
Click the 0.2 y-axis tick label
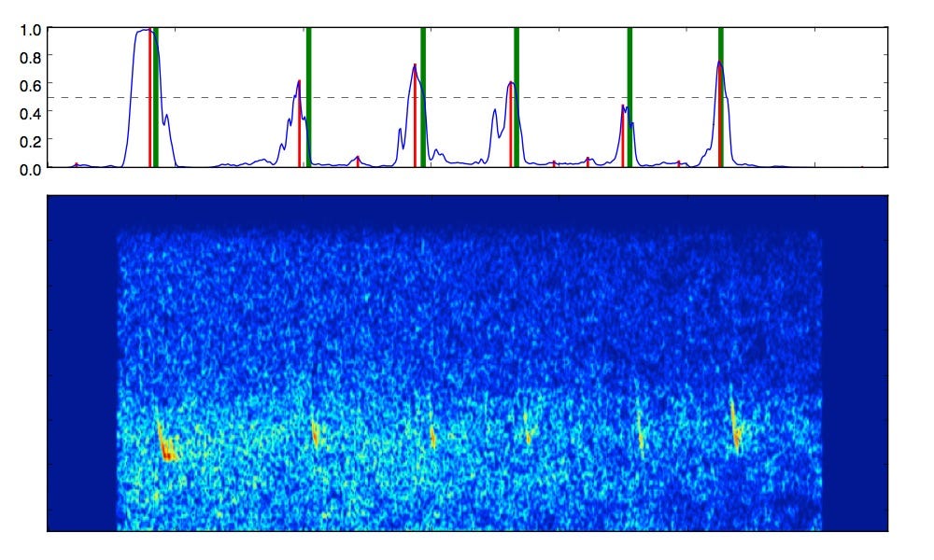(x=31, y=142)
